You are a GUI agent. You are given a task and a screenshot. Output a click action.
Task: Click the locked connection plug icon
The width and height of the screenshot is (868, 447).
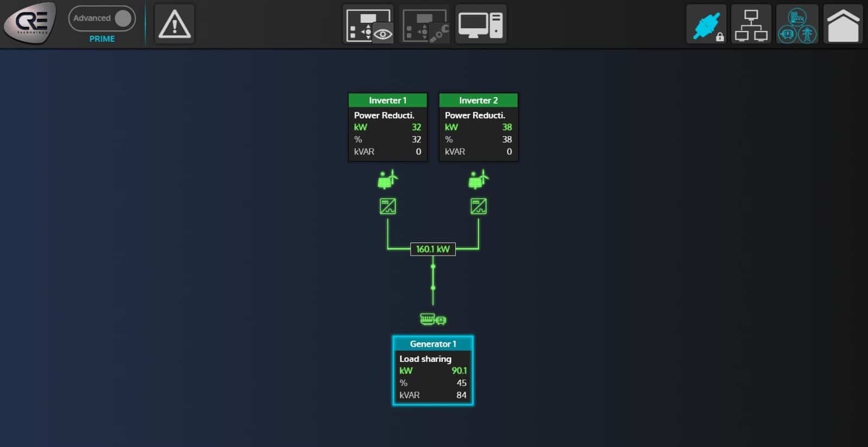pos(706,24)
